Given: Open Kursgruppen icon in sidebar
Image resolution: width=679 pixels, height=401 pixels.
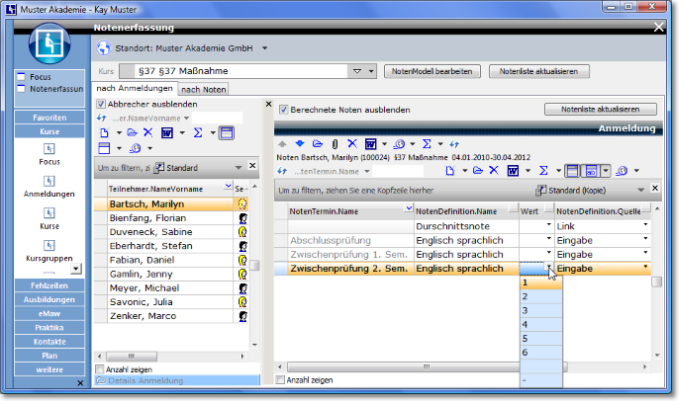Looking at the screenshot, I should click(49, 245).
